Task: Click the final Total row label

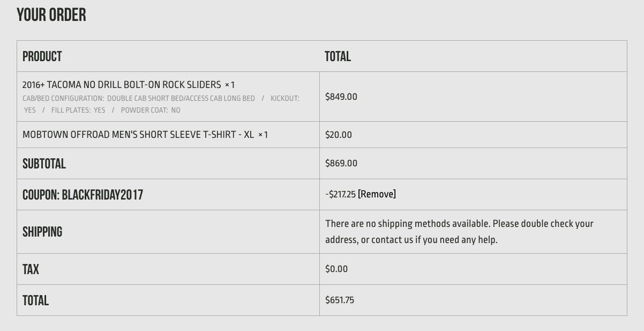Action: 35,300
